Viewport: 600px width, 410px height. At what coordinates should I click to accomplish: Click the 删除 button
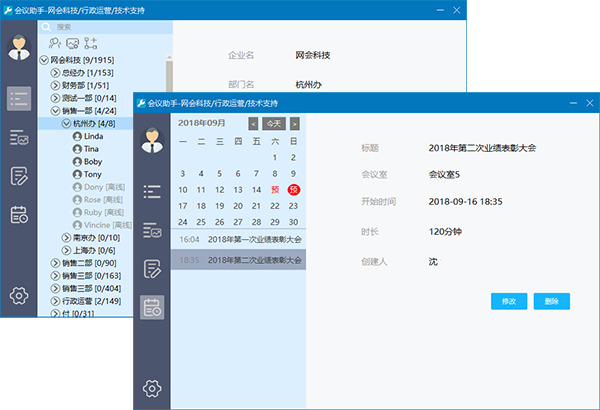pos(552,301)
